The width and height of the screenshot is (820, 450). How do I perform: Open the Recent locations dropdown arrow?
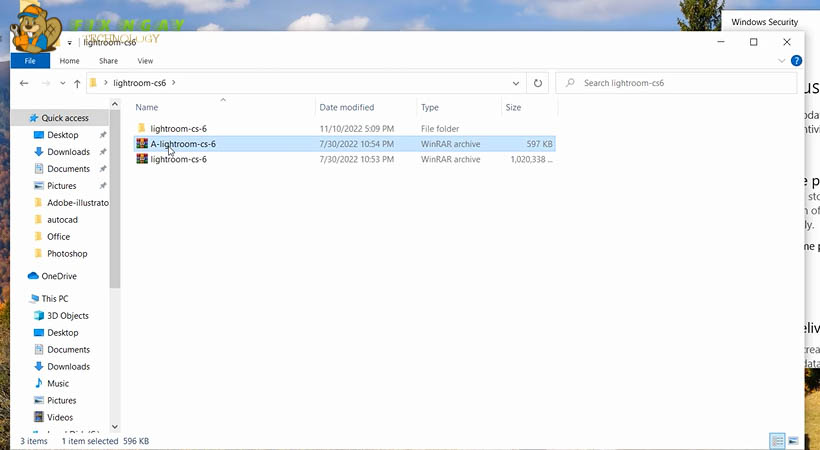point(62,83)
